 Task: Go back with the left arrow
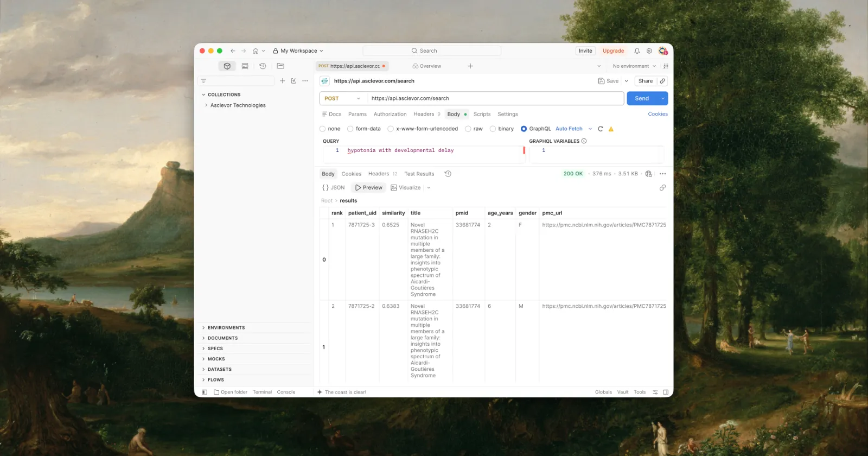(233, 51)
